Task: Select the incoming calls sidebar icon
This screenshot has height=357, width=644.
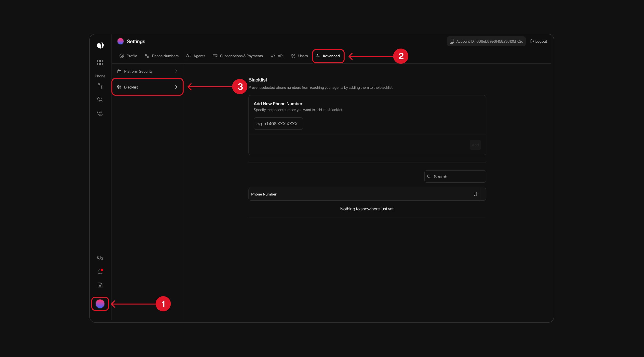Action: pyautogui.click(x=100, y=113)
